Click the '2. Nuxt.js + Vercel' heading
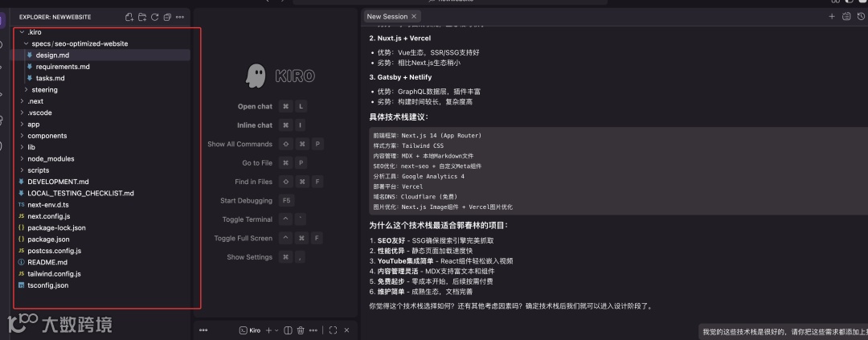868x340 pixels. coord(399,39)
